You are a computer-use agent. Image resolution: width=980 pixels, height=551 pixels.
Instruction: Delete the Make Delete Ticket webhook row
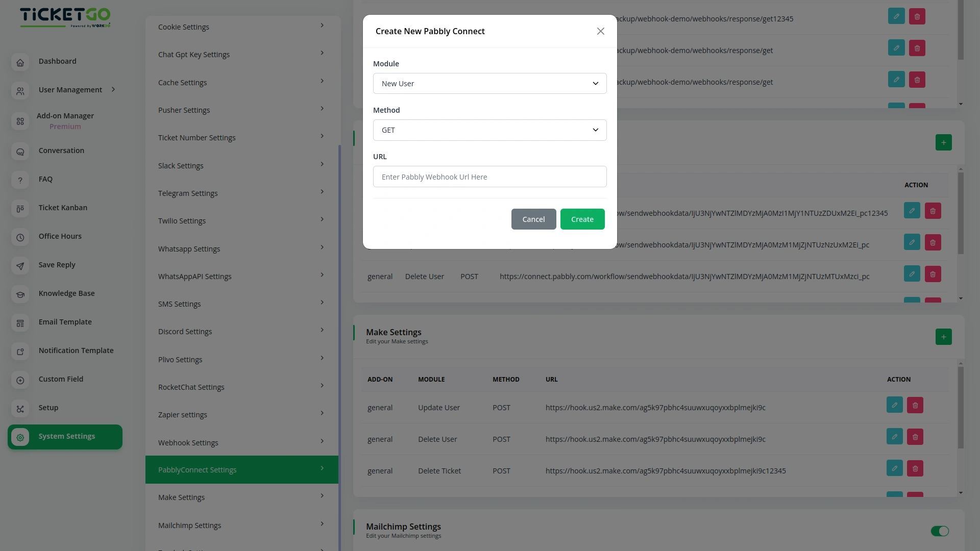(x=915, y=468)
